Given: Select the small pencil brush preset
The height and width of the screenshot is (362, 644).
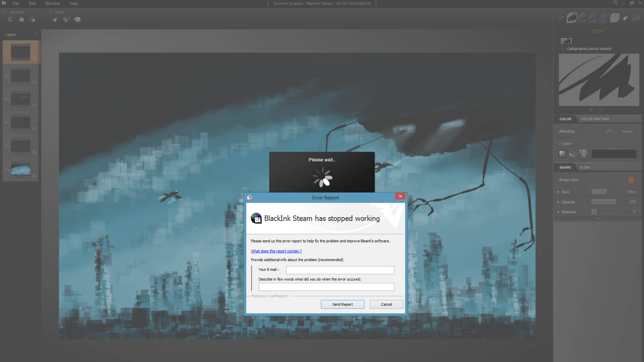Looking at the screenshot, I should pos(561,18).
